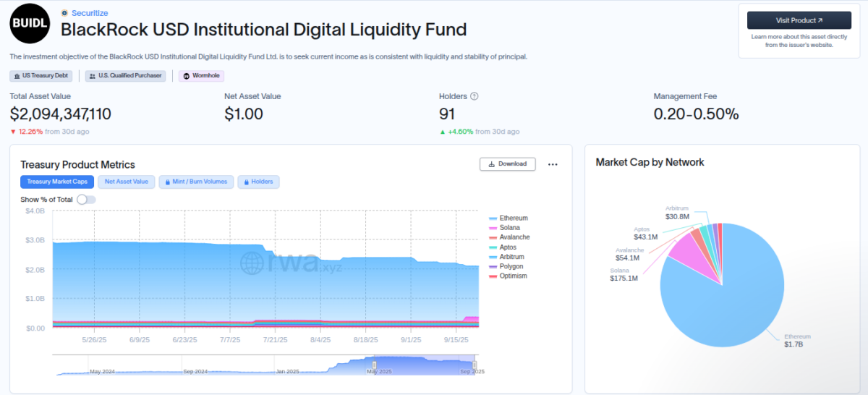Toggle Show % of Total switch
Screen dimensions: 868x395
[86, 200]
